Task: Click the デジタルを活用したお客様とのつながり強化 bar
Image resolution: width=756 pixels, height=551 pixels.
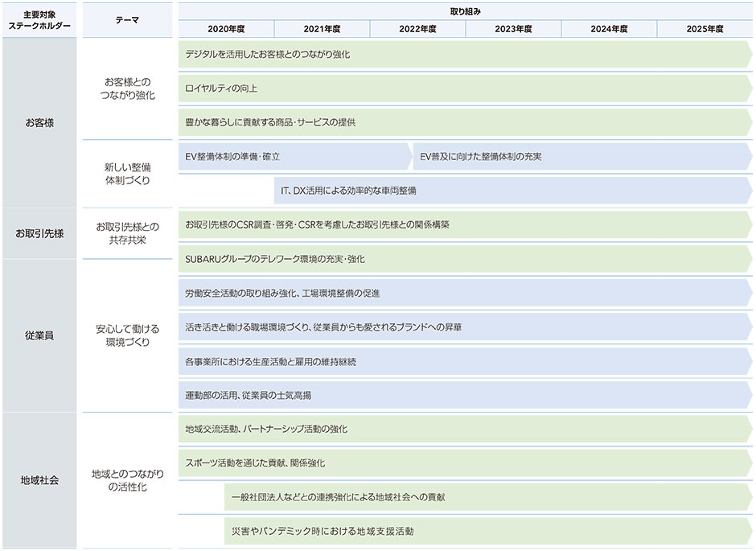Action: pyautogui.click(x=466, y=55)
